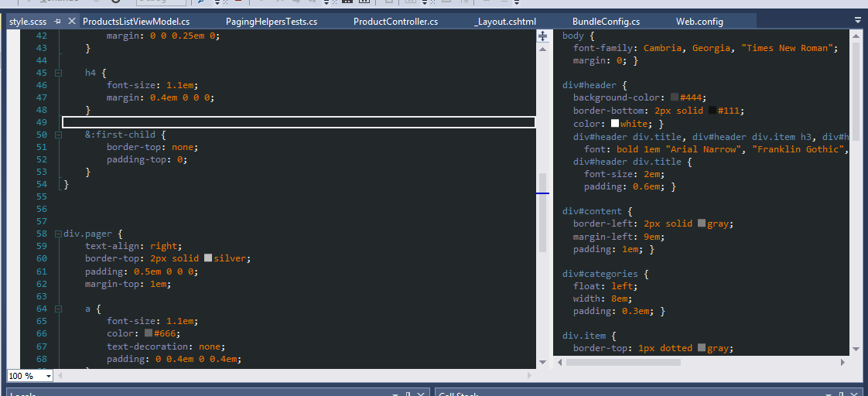Viewport: 868px width, 396px height.
Task: Click the blue caret marker on the scrollbar
Action: coord(542,193)
